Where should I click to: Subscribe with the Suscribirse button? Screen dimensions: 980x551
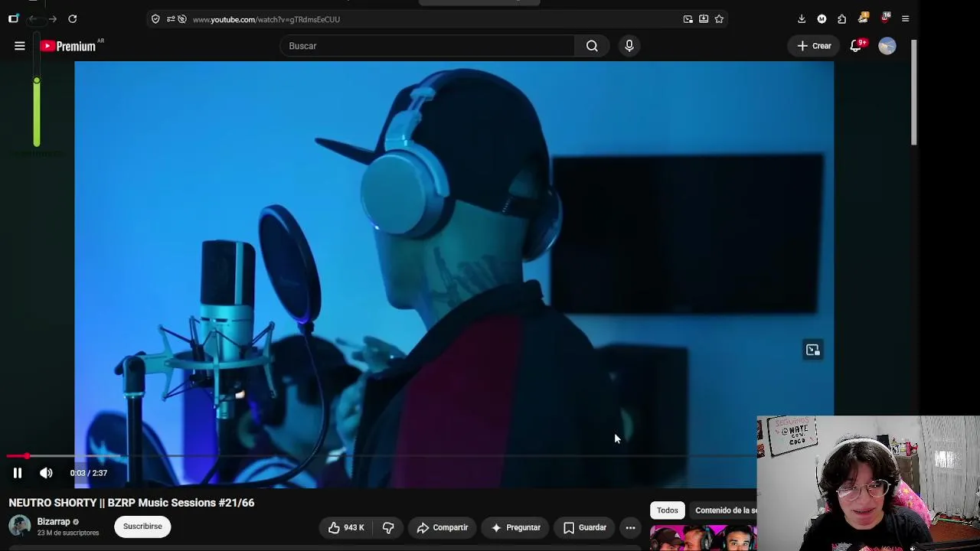pyautogui.click(x=142, y=527)
